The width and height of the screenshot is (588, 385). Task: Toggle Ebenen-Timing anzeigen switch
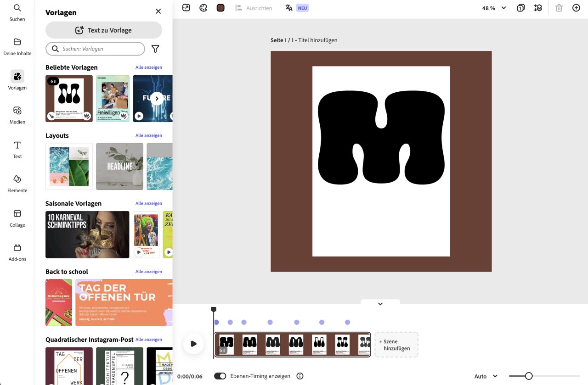pos(220,376)
